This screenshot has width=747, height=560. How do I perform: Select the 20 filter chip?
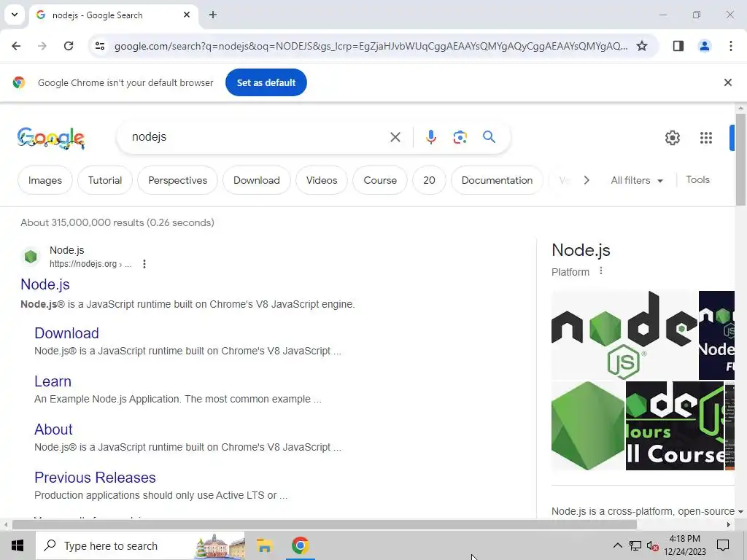tap(429, 180)
